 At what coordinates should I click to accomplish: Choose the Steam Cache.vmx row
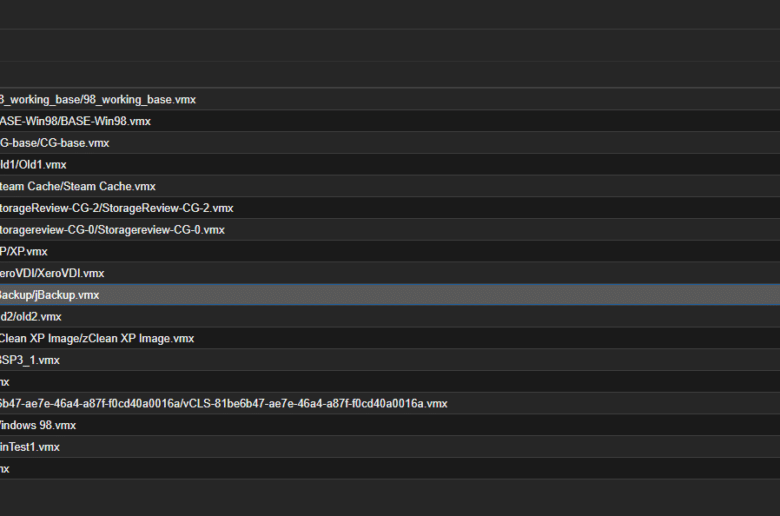coord(390,186)
